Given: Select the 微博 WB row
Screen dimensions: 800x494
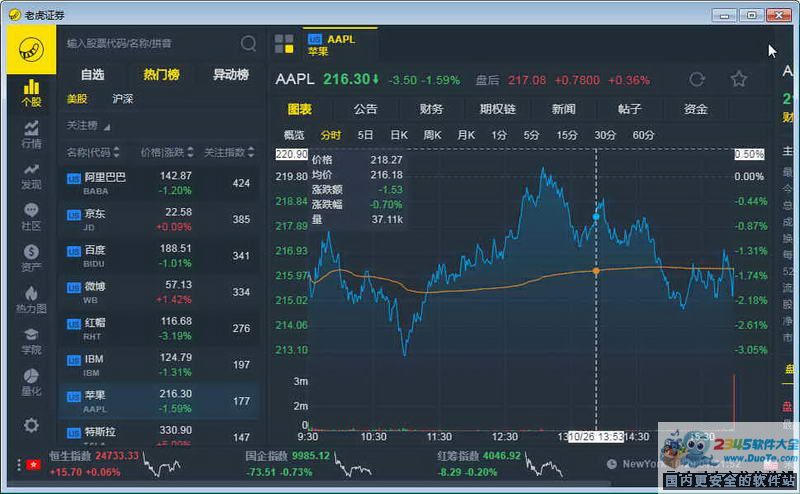Looking at the screenshot, I should [x=159, y=292].
